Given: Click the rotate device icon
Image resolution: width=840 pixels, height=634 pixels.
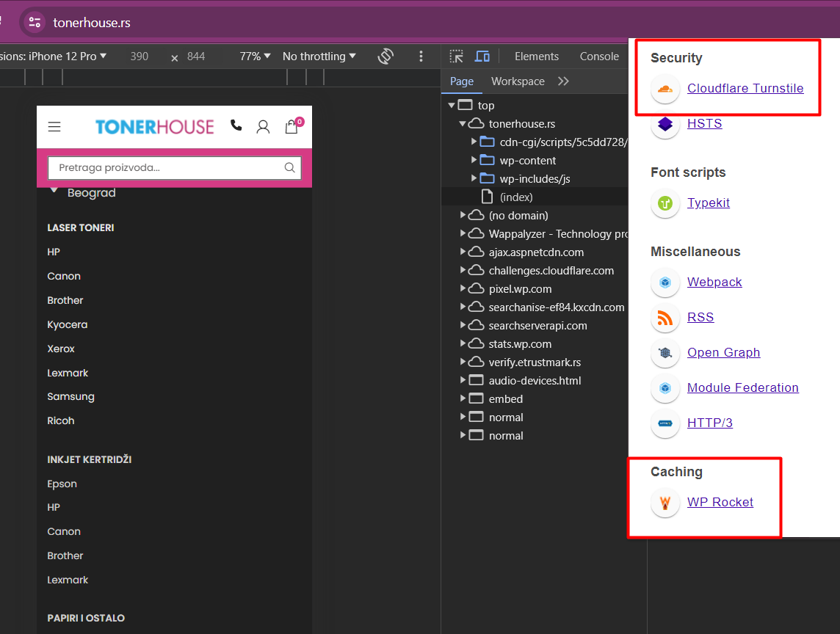Looking at the screenshot, I should [385, 57].
